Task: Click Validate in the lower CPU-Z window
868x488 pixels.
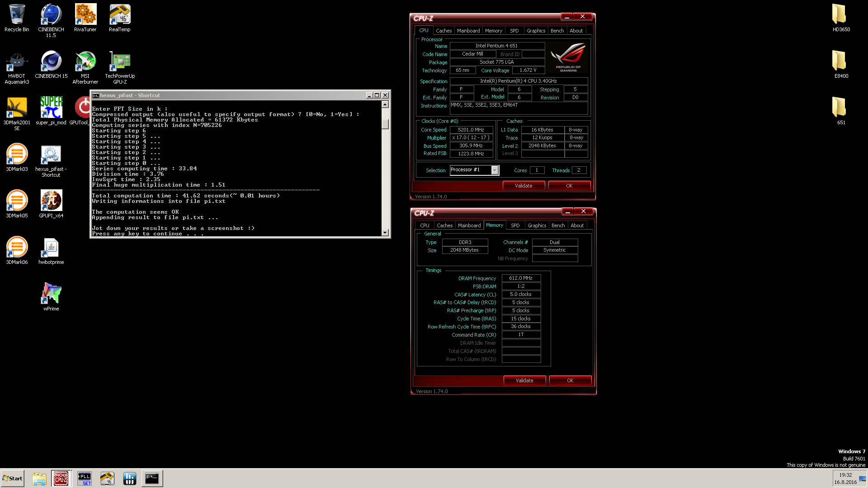Action: pyautogui.click(x=524, y=380)
